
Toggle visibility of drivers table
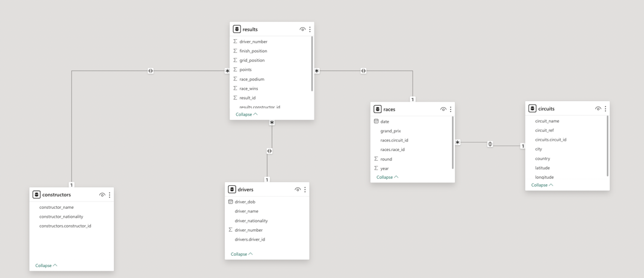point(298,190)
